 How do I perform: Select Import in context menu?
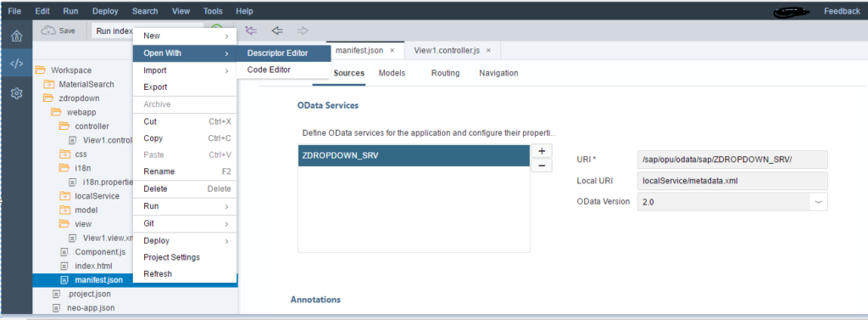(185, 70)
